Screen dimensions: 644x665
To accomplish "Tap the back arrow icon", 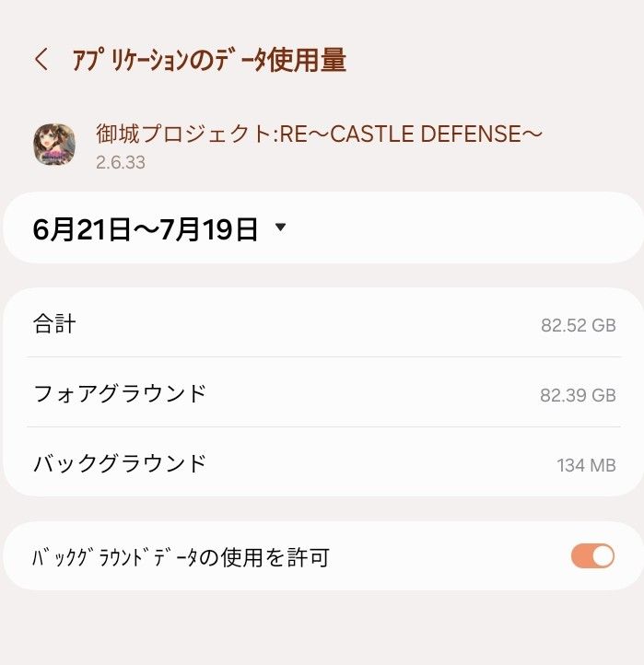I will click(x=41, y=61).
